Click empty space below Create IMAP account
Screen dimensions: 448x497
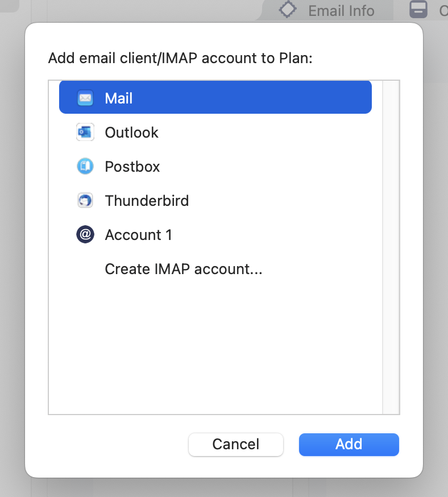click(x=215, y=347)
